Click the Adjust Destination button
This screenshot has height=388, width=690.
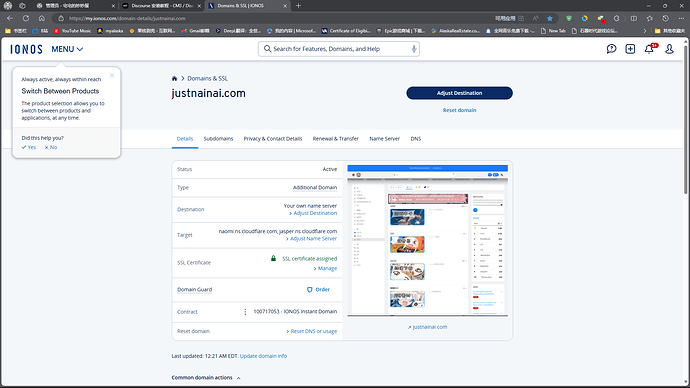[459, 93]
